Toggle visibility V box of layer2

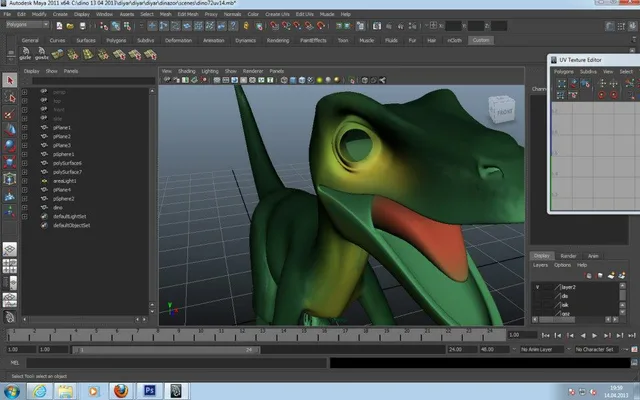(537, 287)
